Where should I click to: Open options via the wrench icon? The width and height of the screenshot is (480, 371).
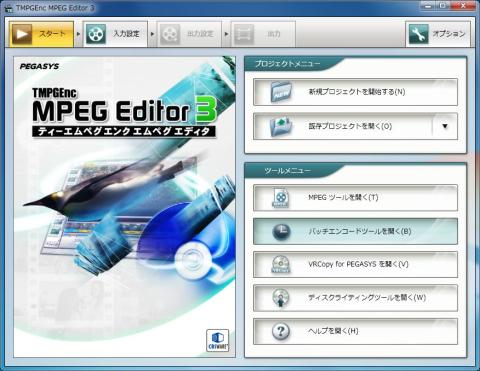(x=418, y=34)
